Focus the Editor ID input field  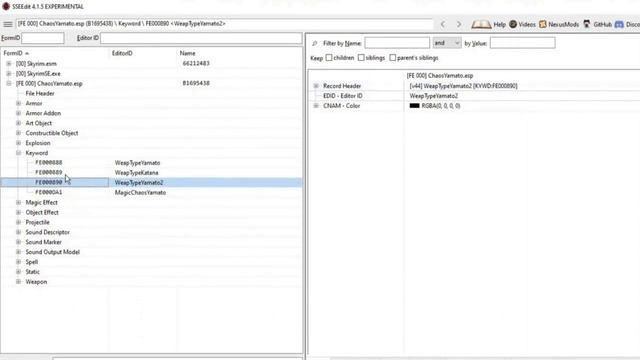[x=201, y=38]
